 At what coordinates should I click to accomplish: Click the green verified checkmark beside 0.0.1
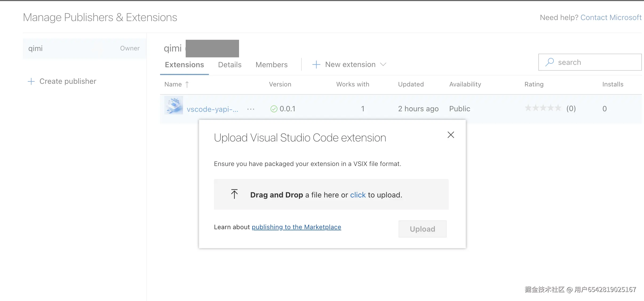274,109
